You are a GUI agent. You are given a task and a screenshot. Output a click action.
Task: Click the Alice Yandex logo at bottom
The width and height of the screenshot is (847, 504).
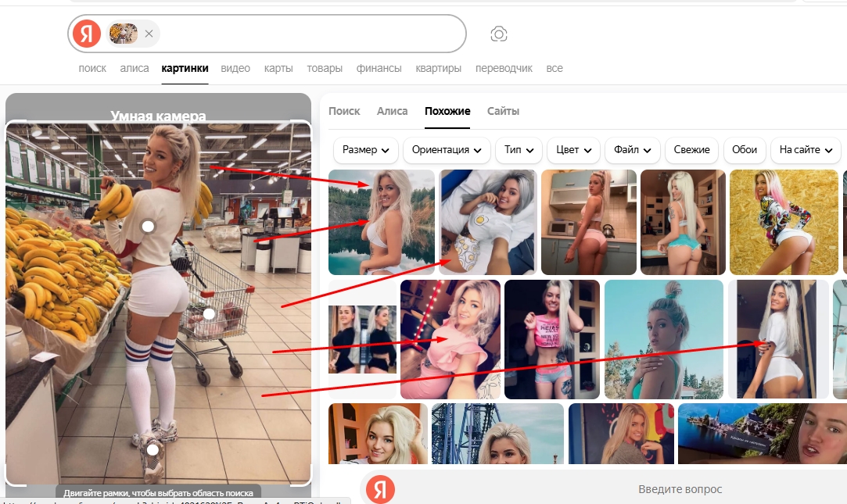(380, 489)
